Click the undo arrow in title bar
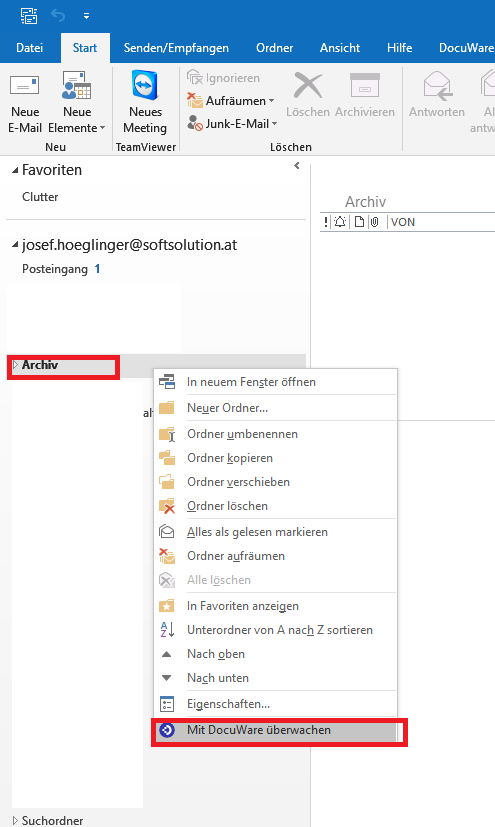Image resolution: width=495 pixels, height=827 pixels. pyautogui.click(x=58, y=16)
